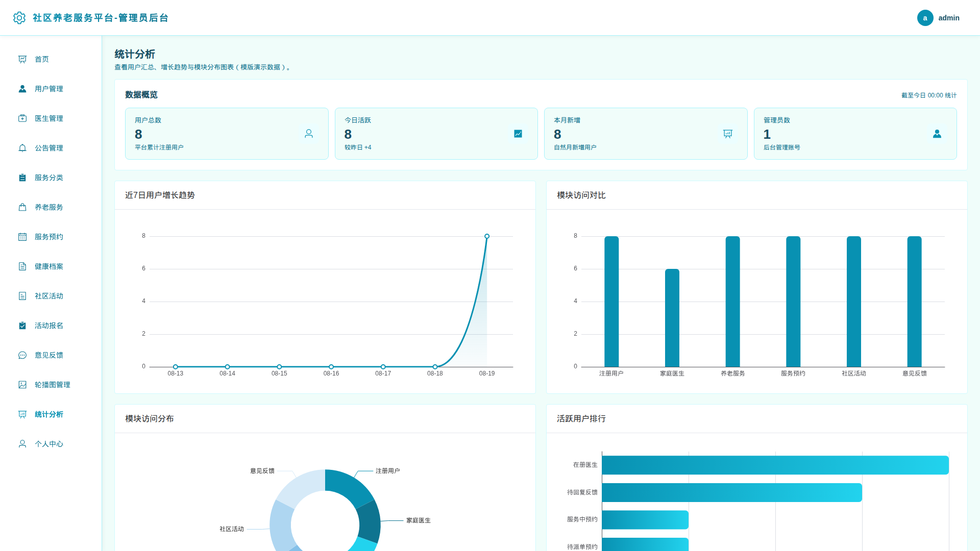Click the 服务预约 calendar icon

click(x=22, y=237)
